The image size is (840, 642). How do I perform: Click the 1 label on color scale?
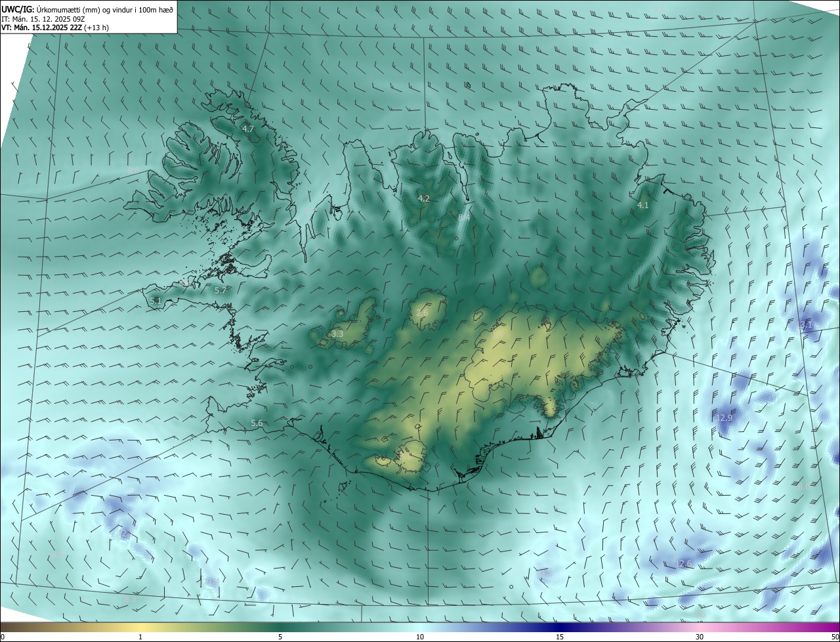click(x=140, y=637)
